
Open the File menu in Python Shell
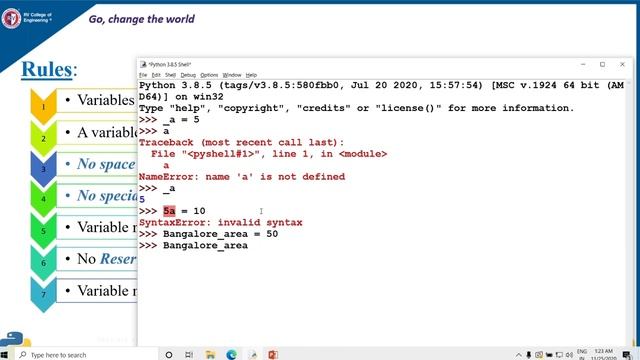click(143, 75)
